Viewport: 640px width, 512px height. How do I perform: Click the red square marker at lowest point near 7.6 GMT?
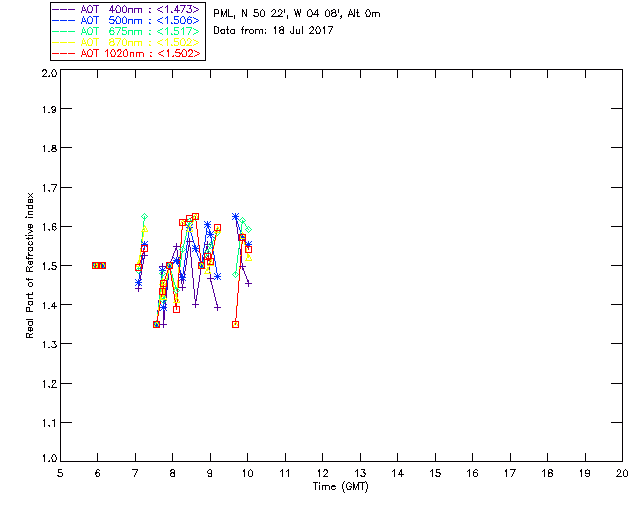click(156, 324)
